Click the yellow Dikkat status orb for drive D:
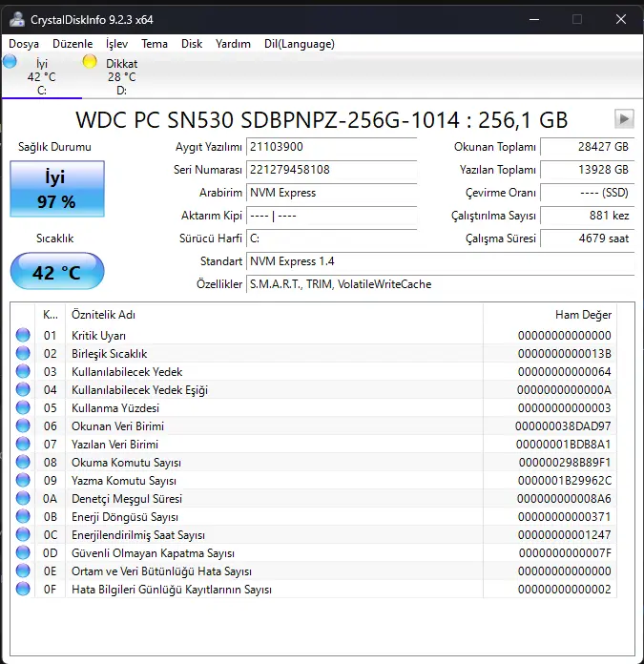 [x=90, y=62]
